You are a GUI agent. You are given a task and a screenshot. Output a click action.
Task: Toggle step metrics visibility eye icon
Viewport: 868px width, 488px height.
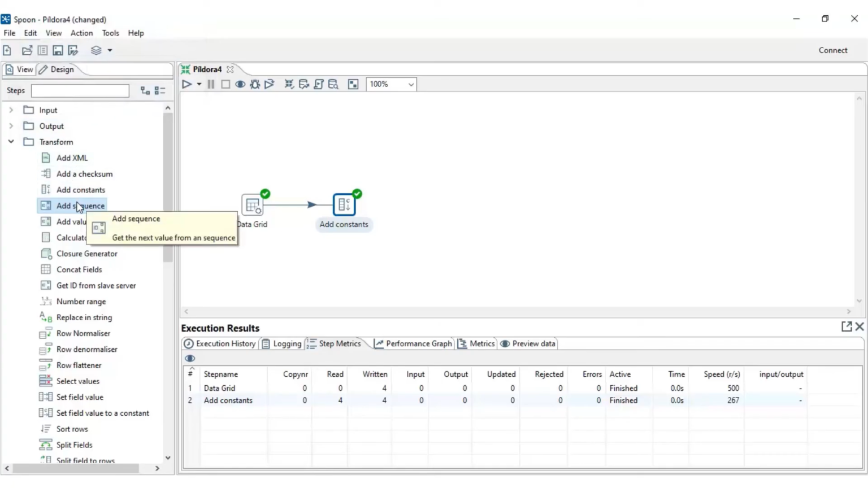pyautogui.click(x=189, y=358)
